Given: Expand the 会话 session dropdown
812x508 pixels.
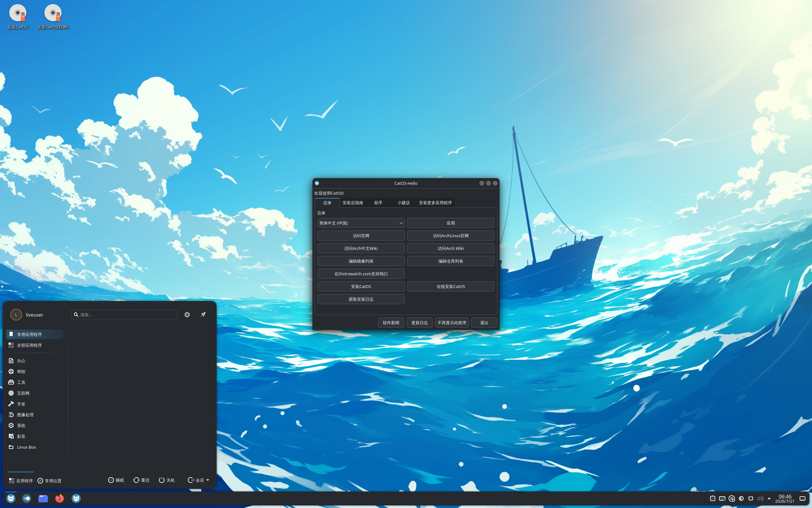Looking at the screenshot, I should (198, 480).
